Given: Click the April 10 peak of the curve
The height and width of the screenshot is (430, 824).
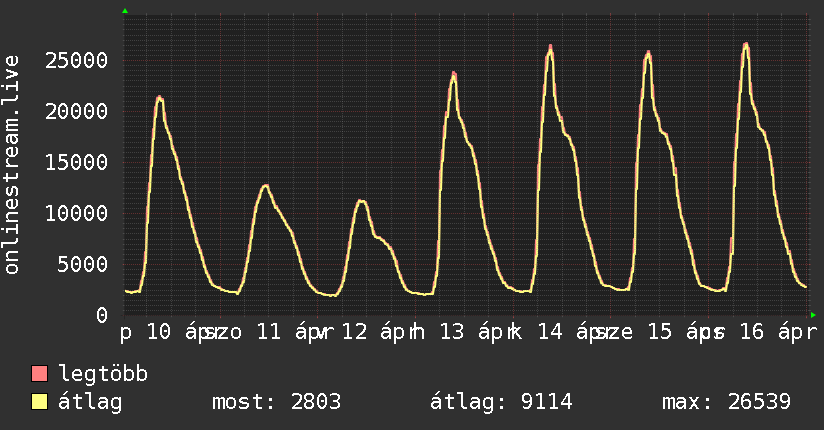Looking at the screenshot, I should point(160,98).
